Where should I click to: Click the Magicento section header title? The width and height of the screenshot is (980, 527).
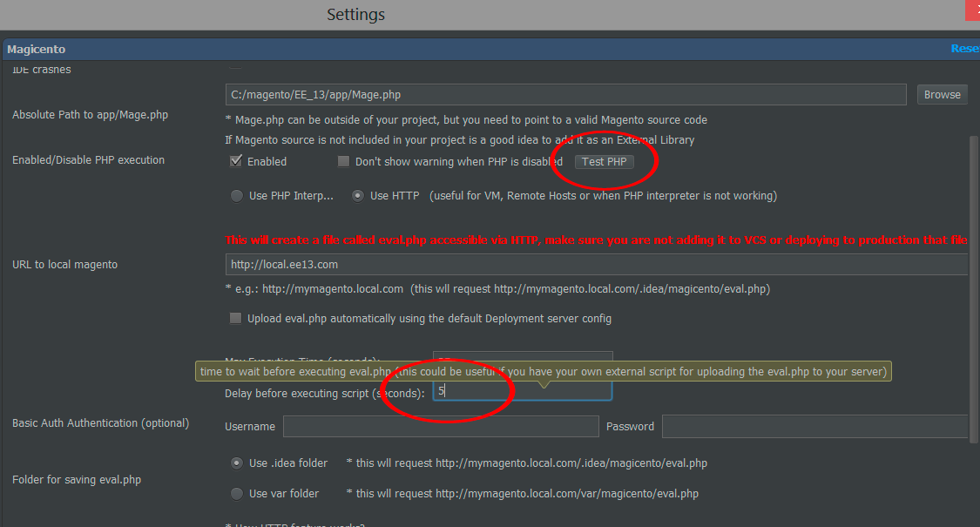37,49
